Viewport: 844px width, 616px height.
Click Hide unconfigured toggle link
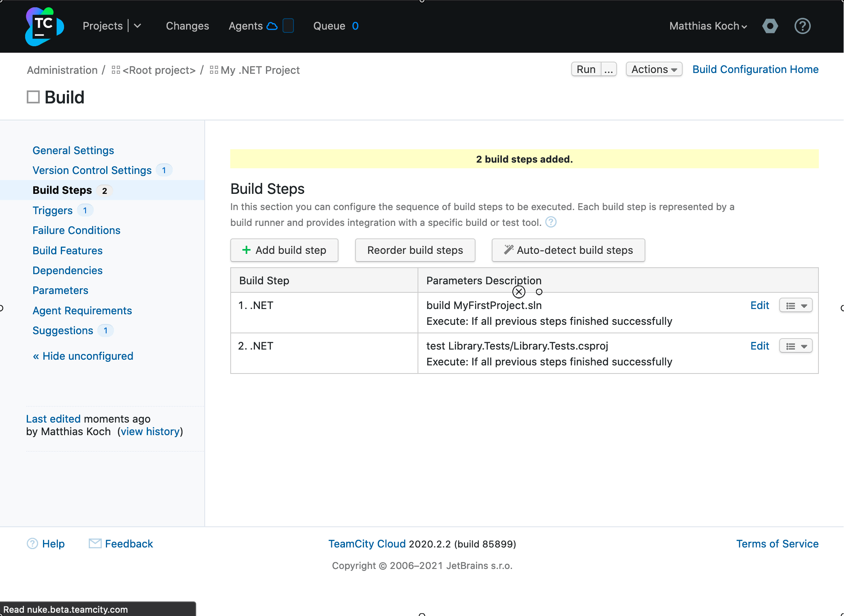[x=83, y=356]
